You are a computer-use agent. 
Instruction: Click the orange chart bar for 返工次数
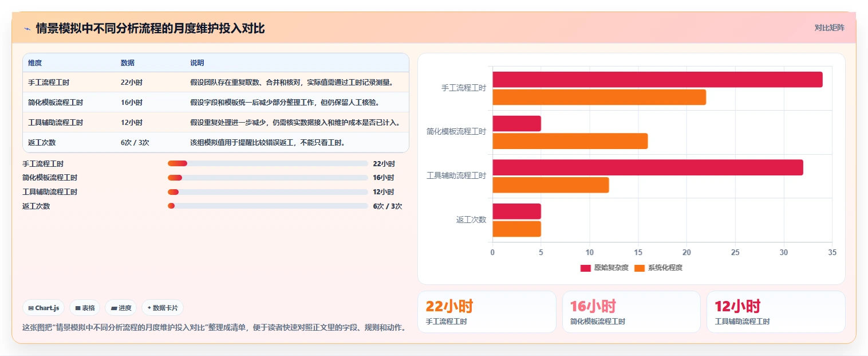(516, 229)
